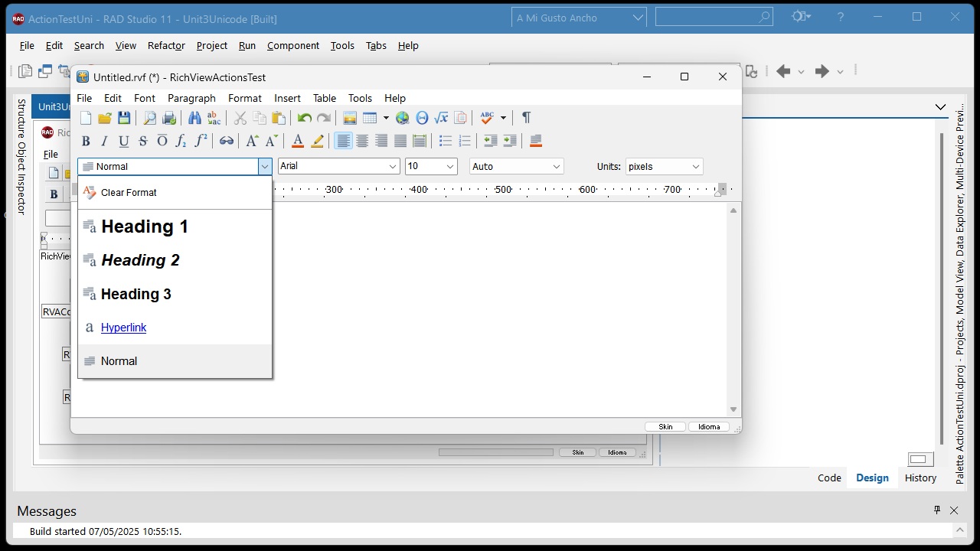980x551 pixels.
Task: Insert equation via square root icon
Action: pos(441,118)
